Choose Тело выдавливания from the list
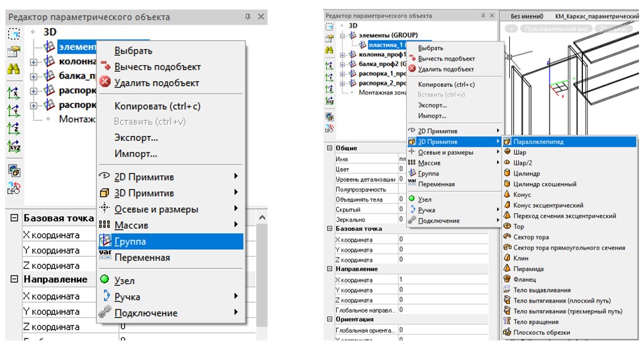Viewport: 644px width, 348px height. pyautogui.click(x=541, y=290)
